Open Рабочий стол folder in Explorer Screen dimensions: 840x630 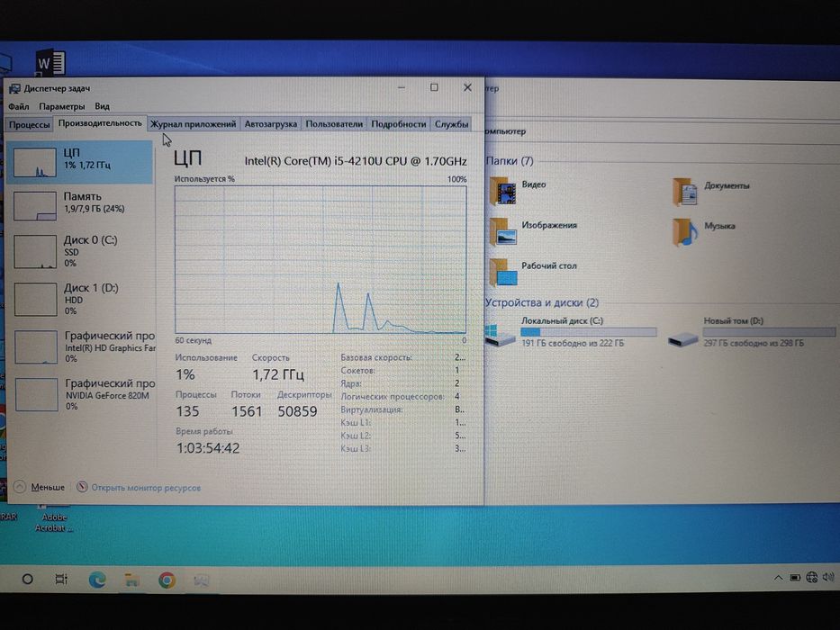pos(502,272)
